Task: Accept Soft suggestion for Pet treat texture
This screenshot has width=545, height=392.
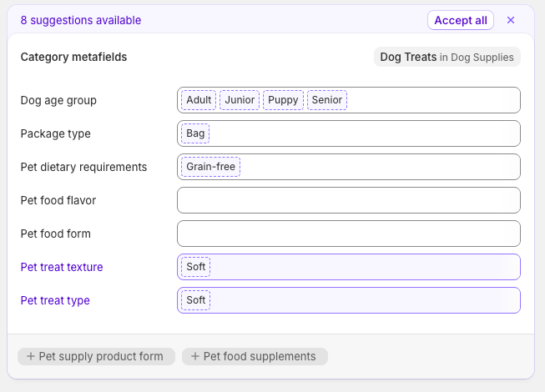Action: (195, 267)
